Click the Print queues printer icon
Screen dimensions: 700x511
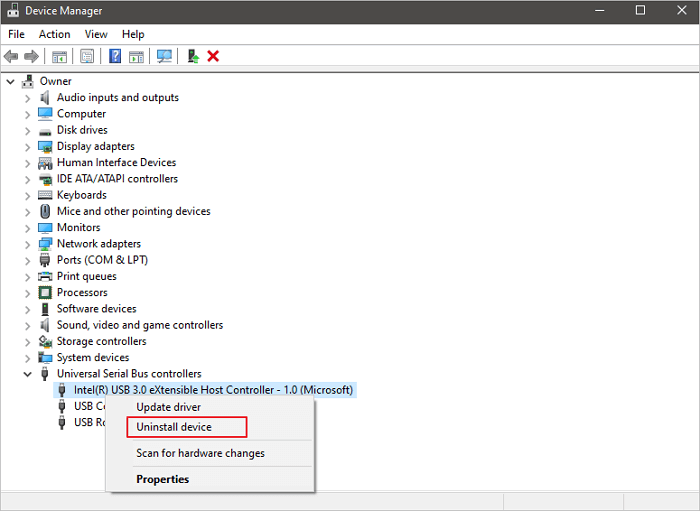tap(45, 276)
